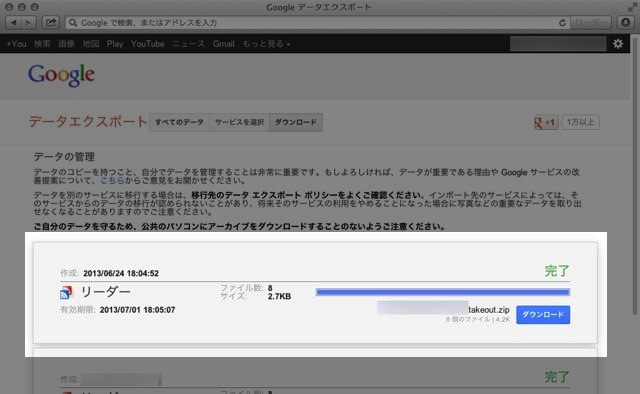This screenshot has height=394, width=640.
Task: Click the first archive's green 完了 status
Action: click(x=557, y=271)
